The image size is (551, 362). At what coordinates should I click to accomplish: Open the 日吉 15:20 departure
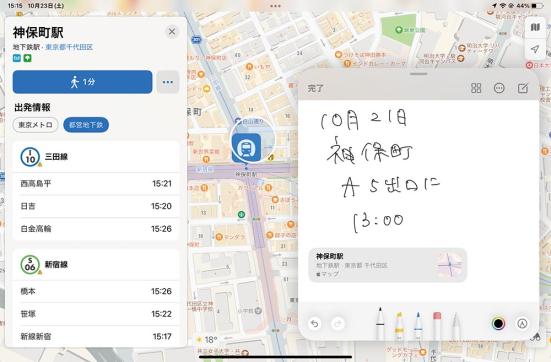(x=96, y=206)
